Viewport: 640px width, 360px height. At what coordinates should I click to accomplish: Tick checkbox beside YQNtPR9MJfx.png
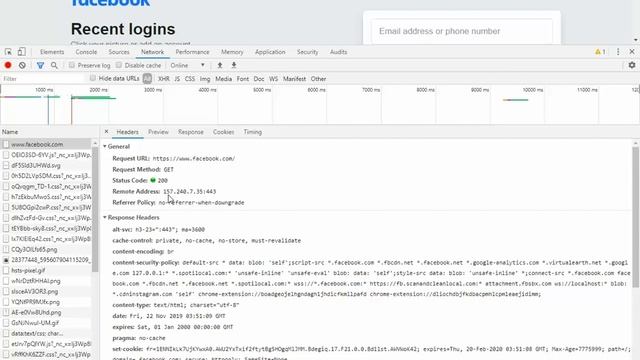tap(6, 302)
